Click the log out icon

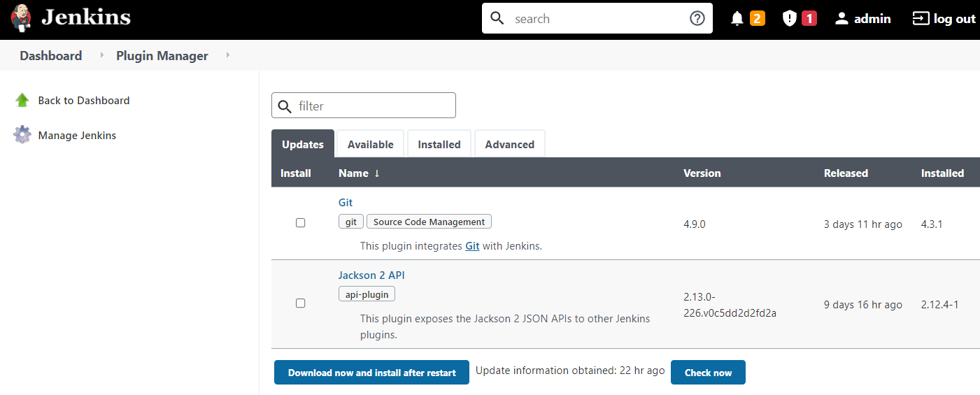pos(921,19)
